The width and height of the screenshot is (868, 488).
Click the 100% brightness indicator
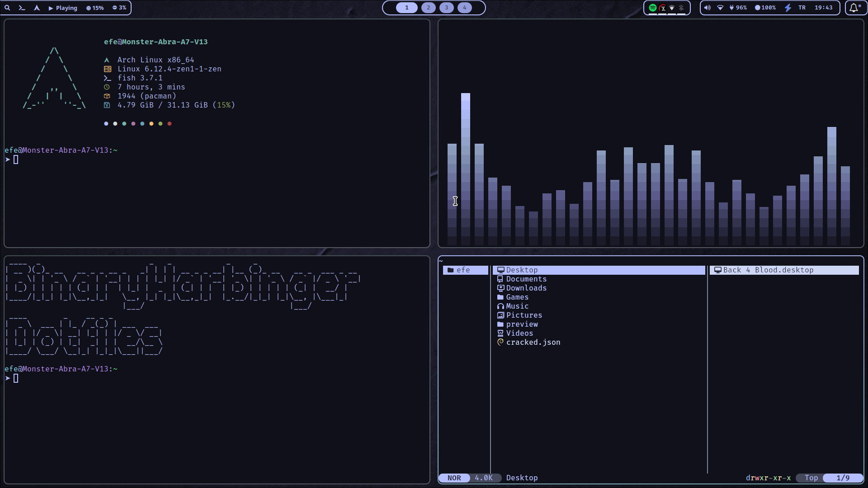[765, 8]
